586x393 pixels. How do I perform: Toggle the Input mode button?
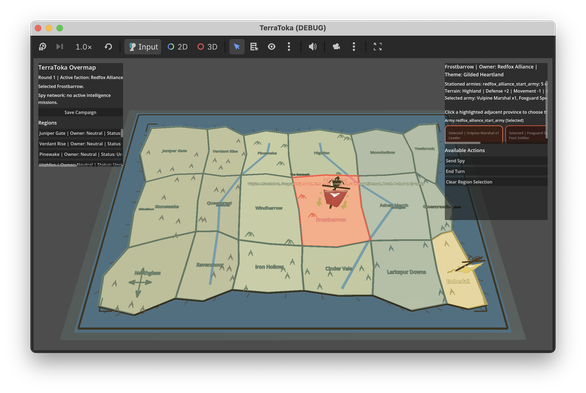(x=143, y=47)
